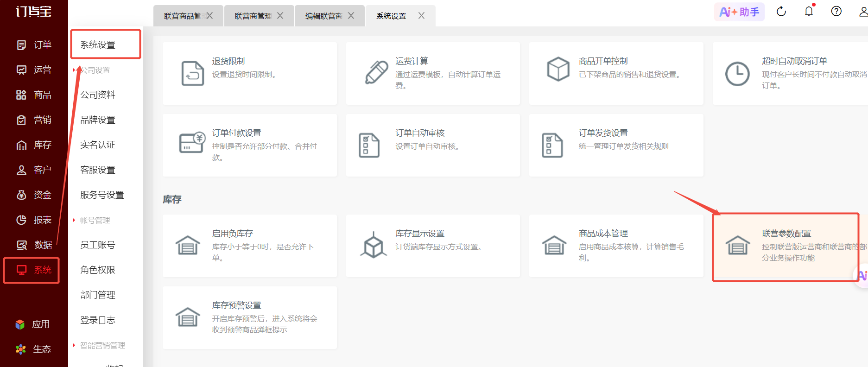Close the 编辑联营商 tab
The width and height of the screenshot is (868, 367).
pos(351,16)
